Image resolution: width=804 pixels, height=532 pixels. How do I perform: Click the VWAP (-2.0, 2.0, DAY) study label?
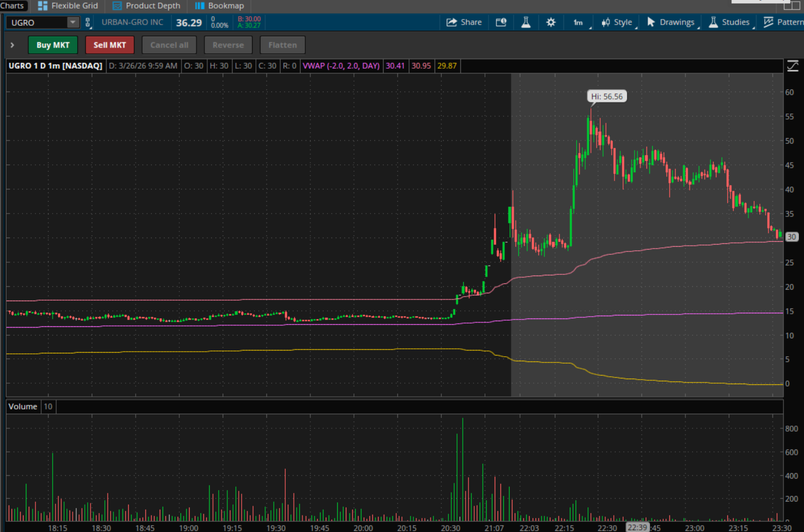pos(341,66)
